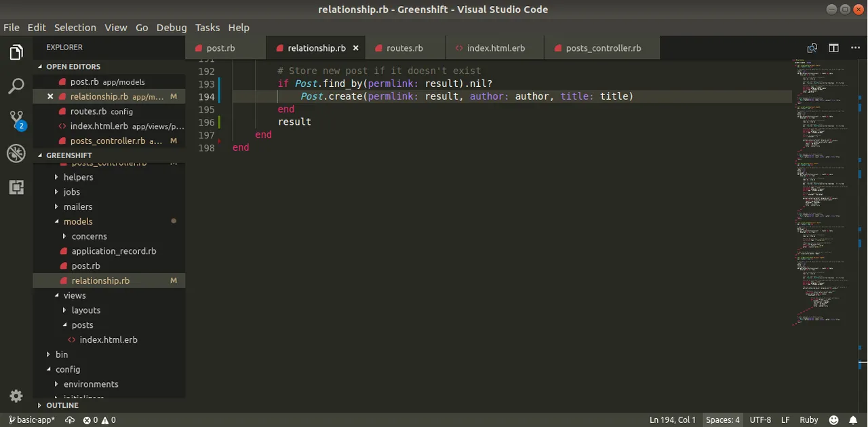Click the erb icon on index.html.erb tab
Screen dimensions: 868x427
click(459, 48)
